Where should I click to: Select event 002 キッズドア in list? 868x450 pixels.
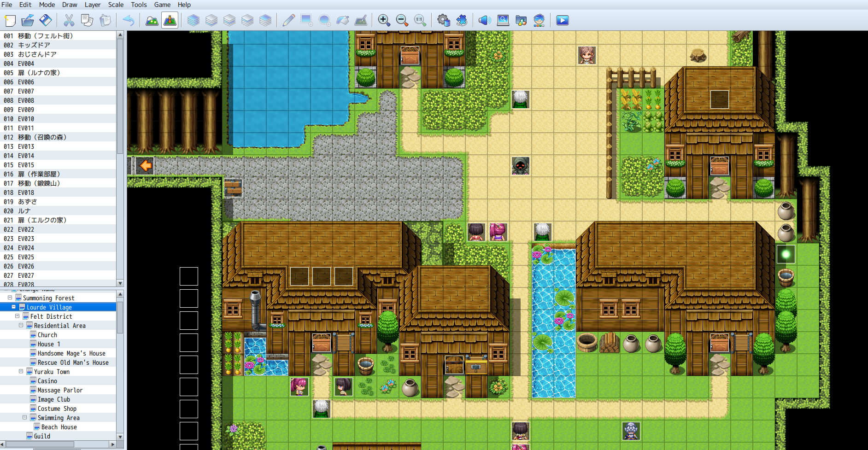tap(58, 45)
